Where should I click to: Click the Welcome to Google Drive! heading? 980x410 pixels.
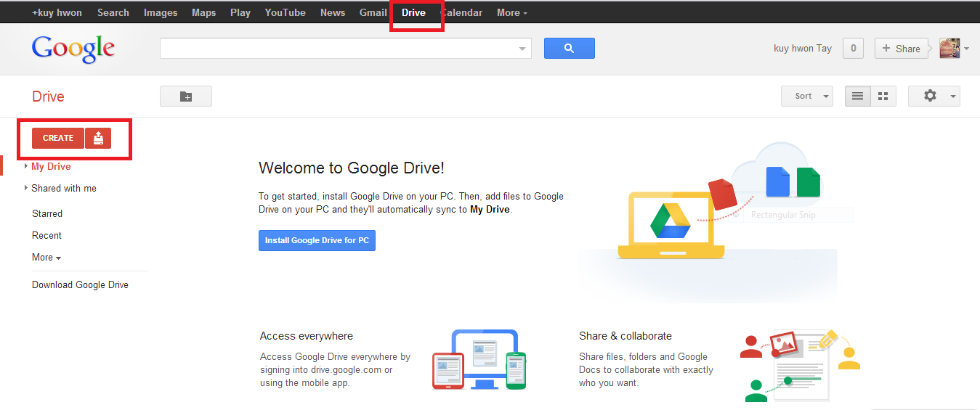352,168
